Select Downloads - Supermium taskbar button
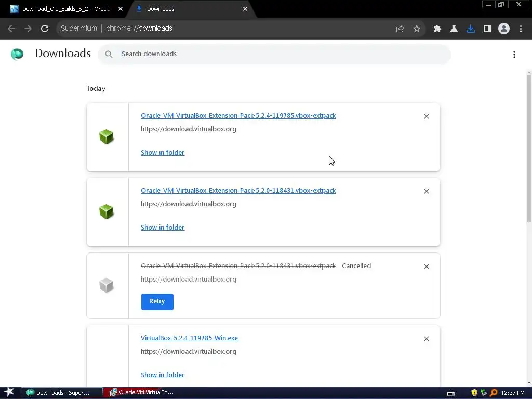 coord(62,393)
